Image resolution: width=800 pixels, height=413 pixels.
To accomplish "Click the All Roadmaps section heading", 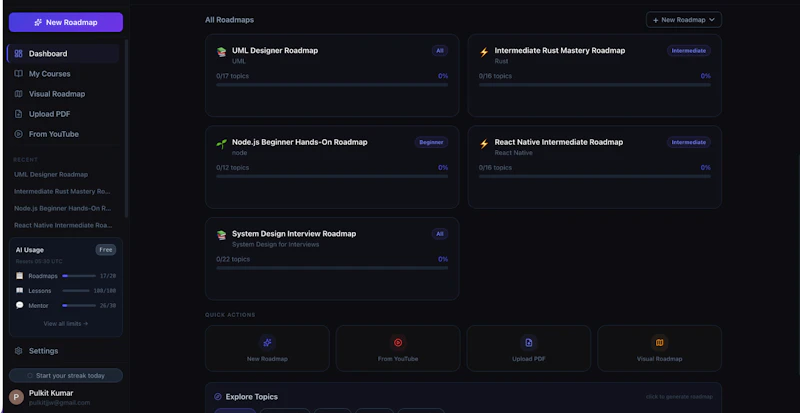I will pos(230,20).
